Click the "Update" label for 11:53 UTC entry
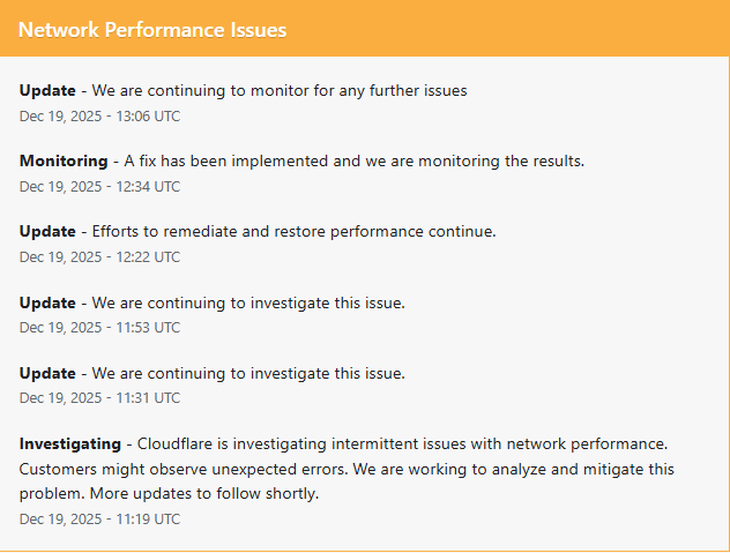 (x=47, y=303)
